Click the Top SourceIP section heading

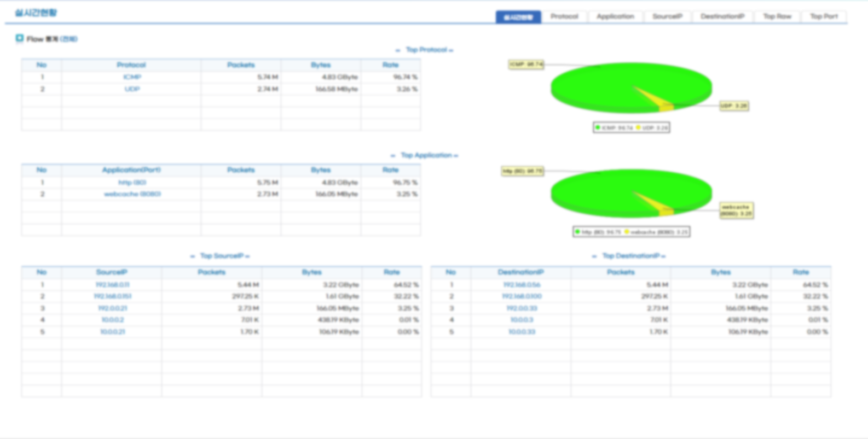pos(221,256)
